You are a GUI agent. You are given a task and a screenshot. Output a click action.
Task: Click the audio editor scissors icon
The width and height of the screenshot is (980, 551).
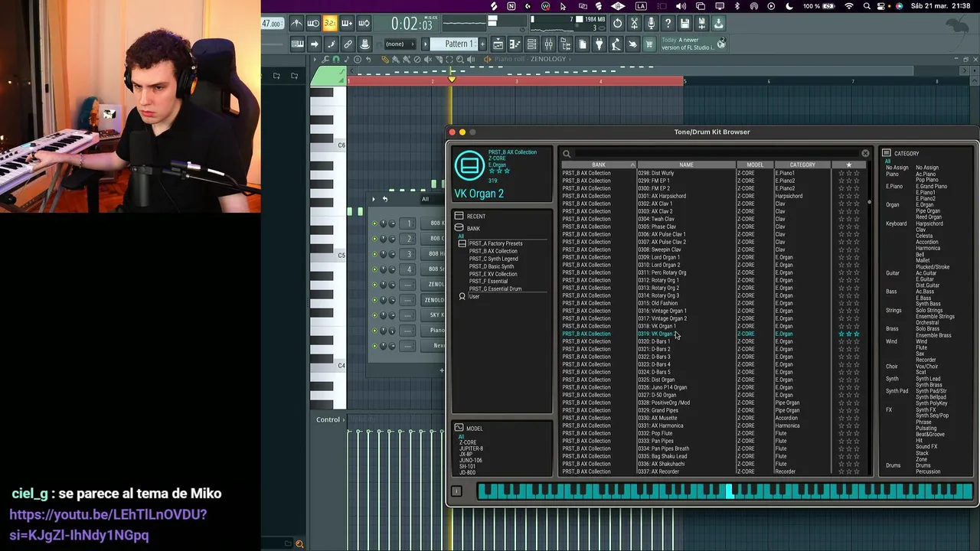coord(634,24)
